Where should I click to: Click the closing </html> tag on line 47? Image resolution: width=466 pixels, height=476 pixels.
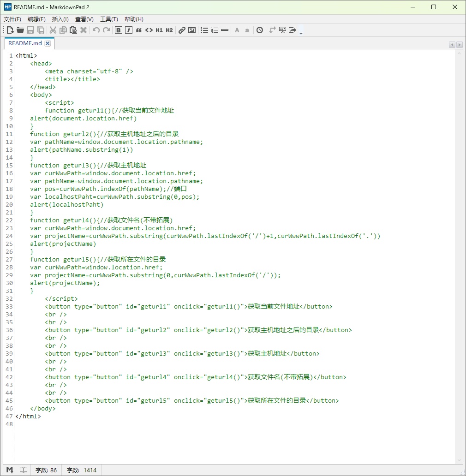28,416
